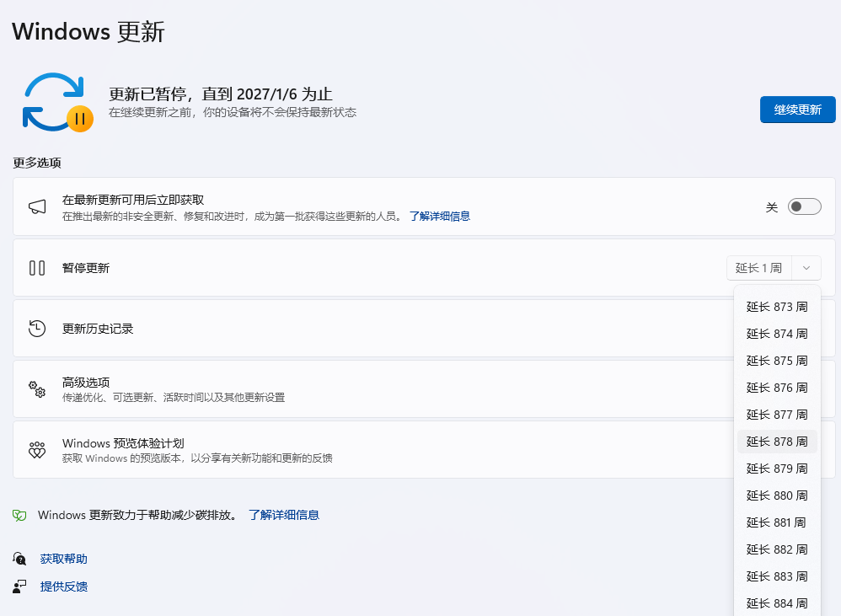Select 延长 874 周 from the list

[x=777, y=334]
